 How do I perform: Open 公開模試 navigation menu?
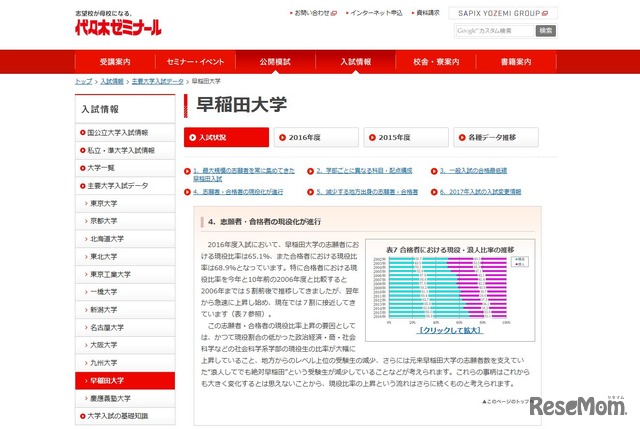[x=276, y=62]
